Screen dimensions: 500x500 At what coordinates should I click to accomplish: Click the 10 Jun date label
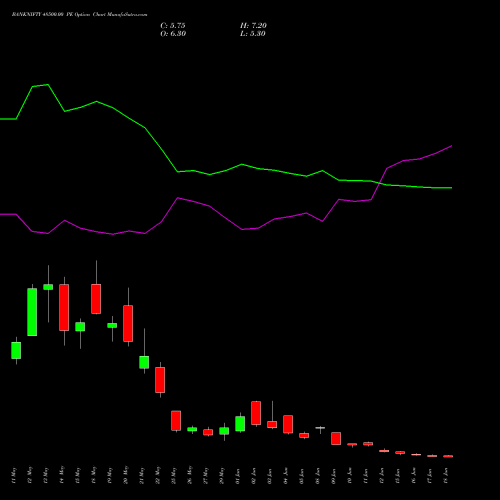350,476
